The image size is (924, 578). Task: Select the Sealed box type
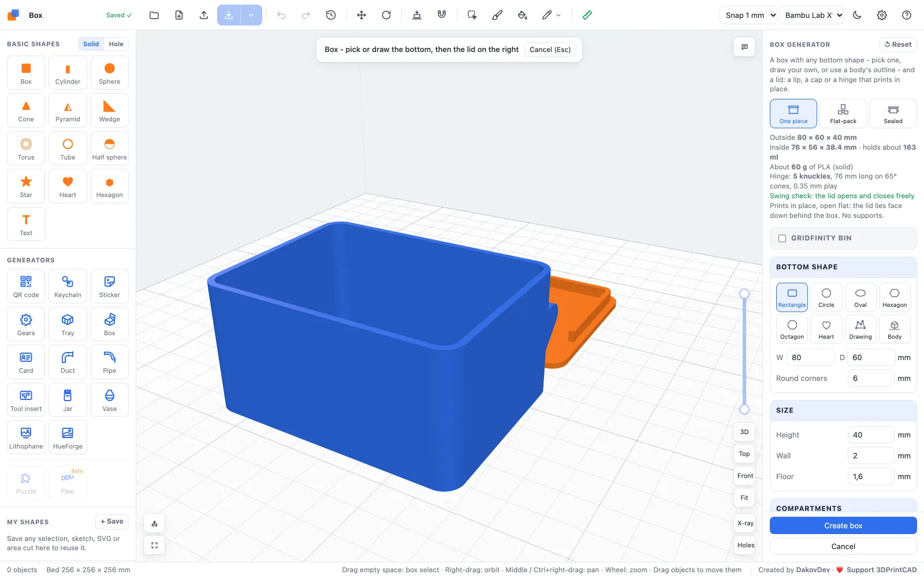click(893, 113)
